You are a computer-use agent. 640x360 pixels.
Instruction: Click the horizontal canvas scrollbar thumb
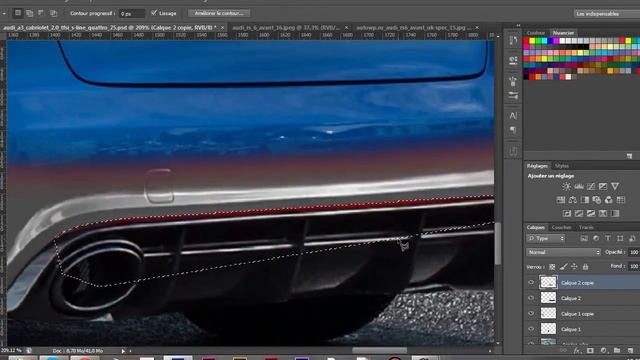pos(380,350)
